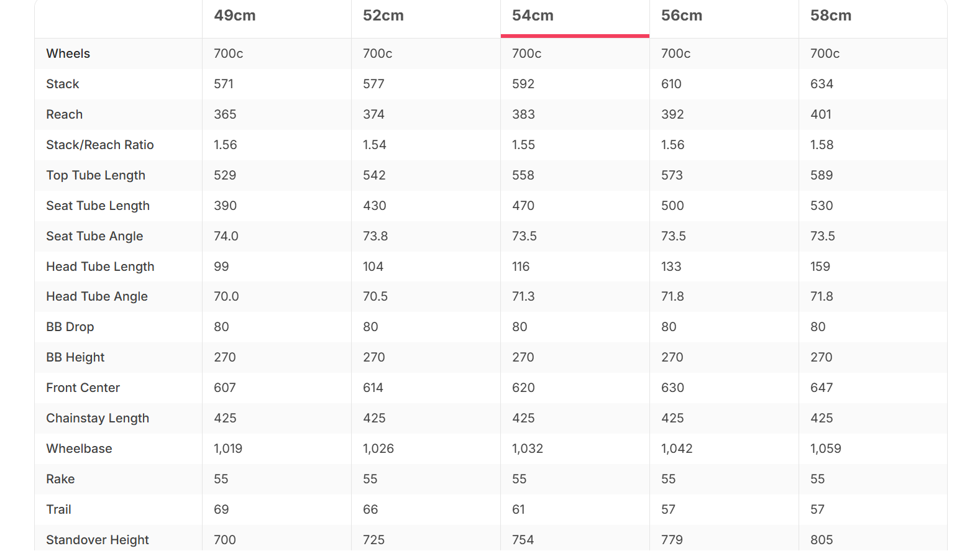Image resolution: width=980 pixels, height=551 pixels.
Task: Click the Seat Tube Angle label
Action: tap(94, 236)
